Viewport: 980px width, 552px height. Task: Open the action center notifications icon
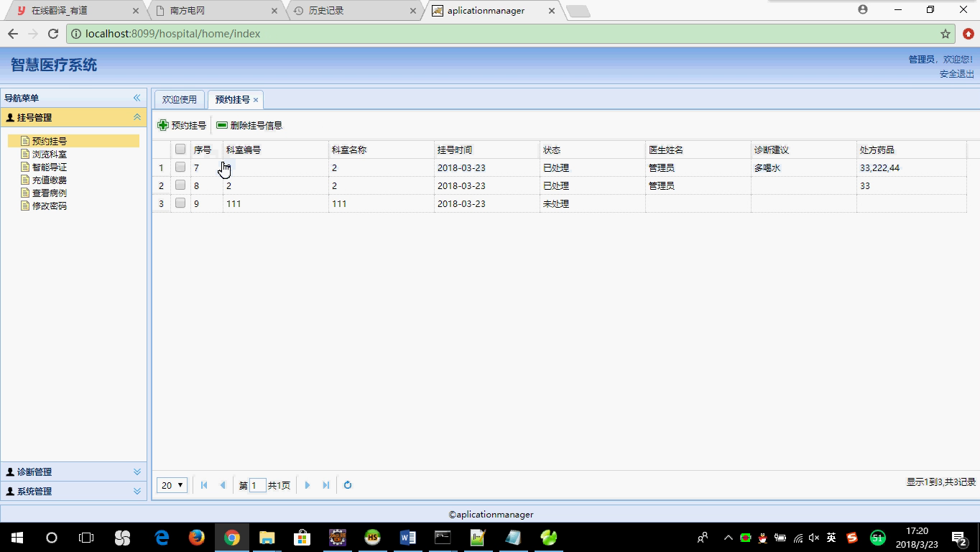[x=959, y=538]
